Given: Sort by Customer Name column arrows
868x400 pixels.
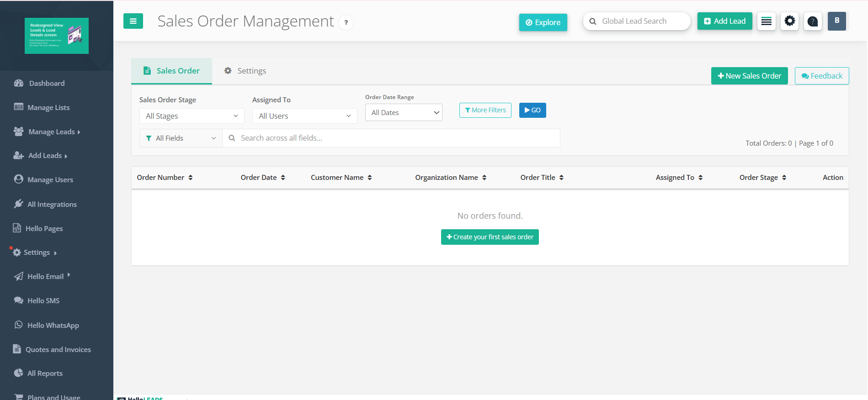Looking at the screenshot, I should pyautogui.click(x=370, y=178).
